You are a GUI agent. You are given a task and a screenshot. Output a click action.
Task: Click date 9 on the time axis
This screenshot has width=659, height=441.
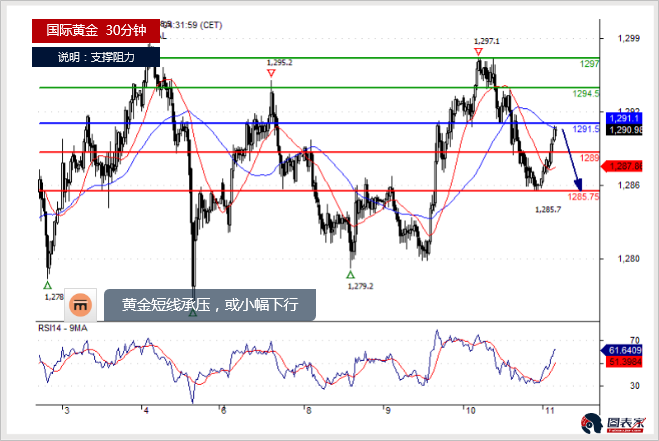click(x=387, y=411)
